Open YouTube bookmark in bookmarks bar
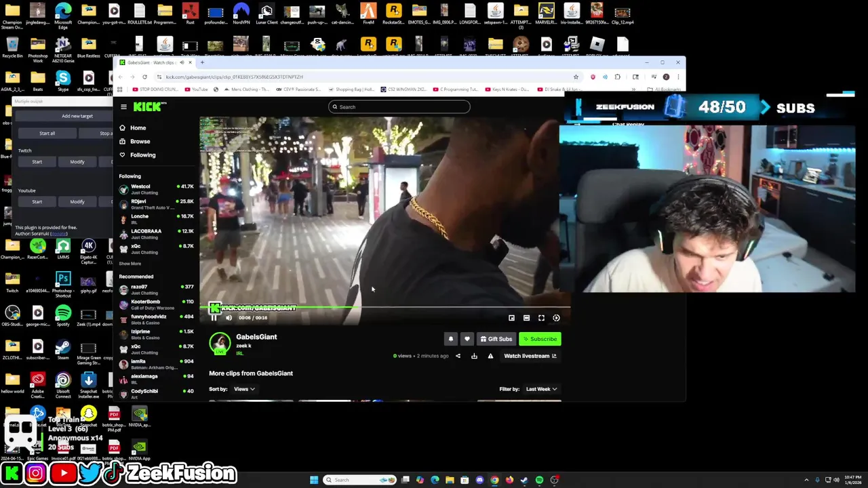The width and height of the screenshot is (868, 488). click(x=195, y=89)
